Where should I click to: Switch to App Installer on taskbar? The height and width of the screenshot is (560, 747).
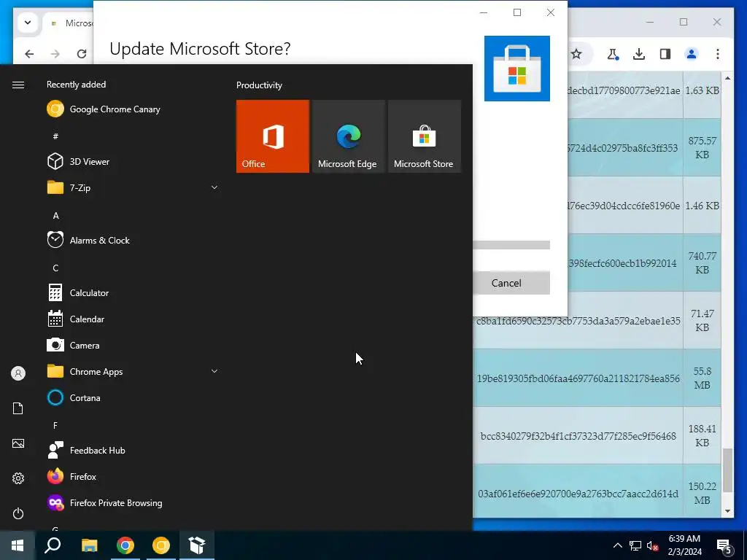click(x=197, y=545)
